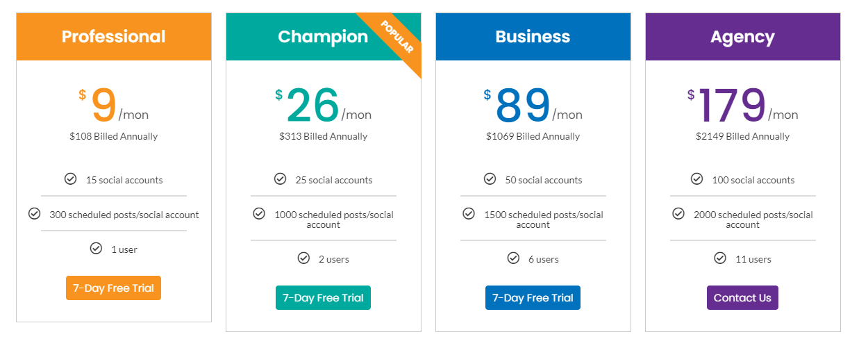Click checkmark icon next to 11 users
The width and height of the screenshot is (868, 339).
[720, 258]
